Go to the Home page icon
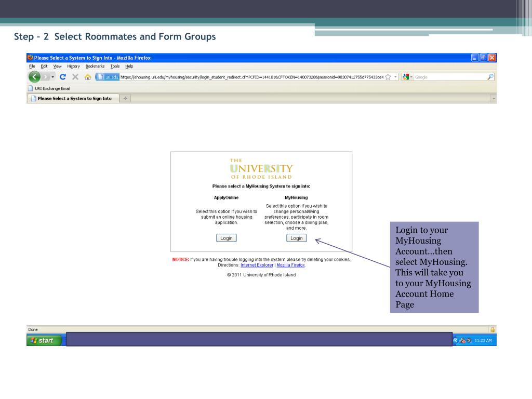The height and width of the screenshot is (399, 532). 88,77
